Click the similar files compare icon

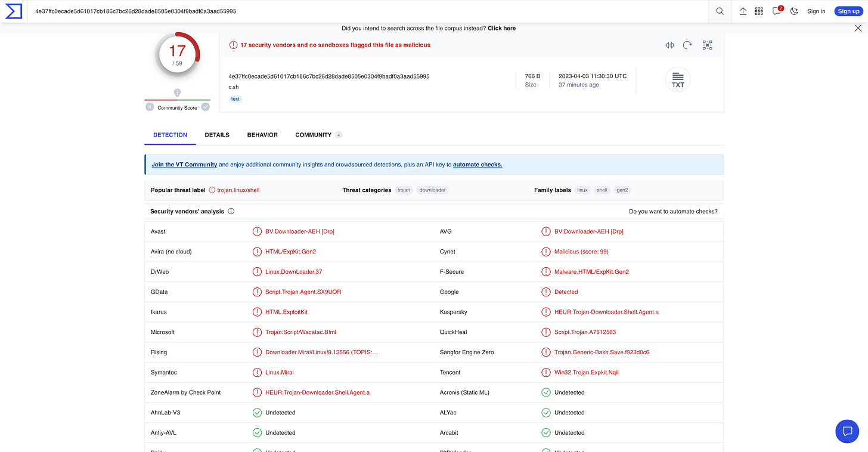click(670, 45)
